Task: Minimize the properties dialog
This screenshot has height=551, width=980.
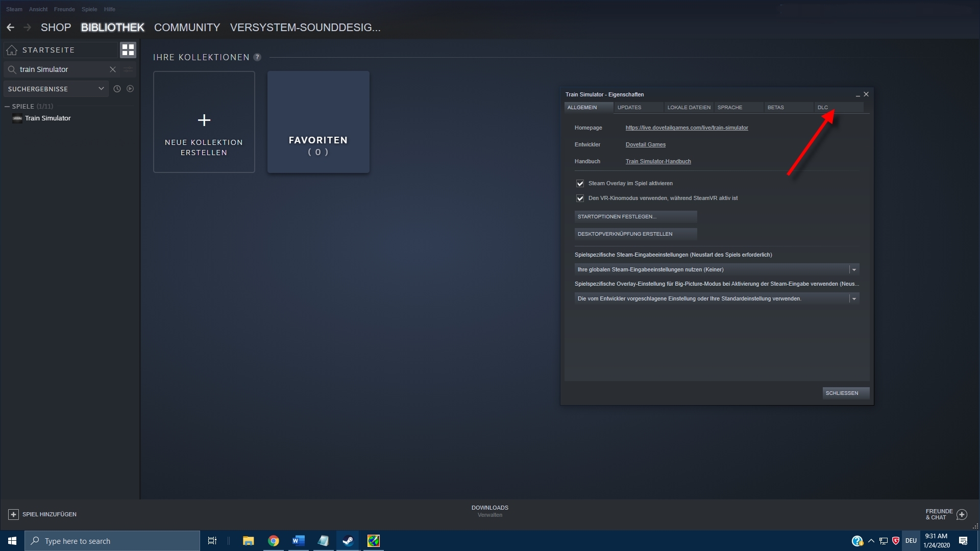Action: coord(857,95)
